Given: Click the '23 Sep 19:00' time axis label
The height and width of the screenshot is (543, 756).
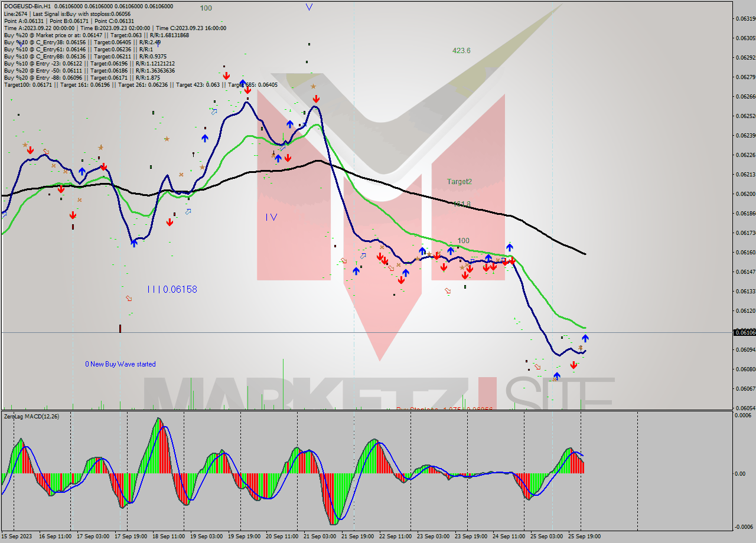Looking at the screenshot, I should tap(471, 536).
